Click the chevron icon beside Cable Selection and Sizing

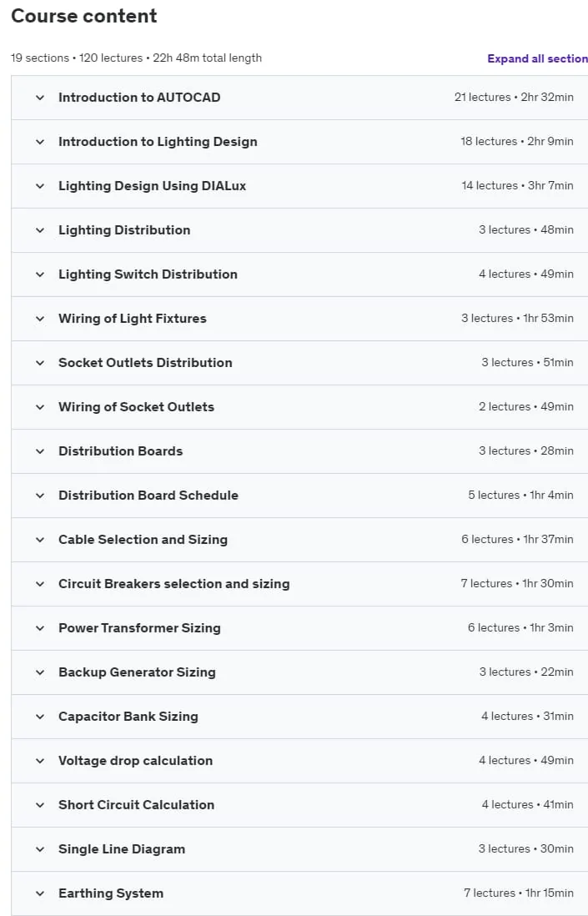pos(40,540)
